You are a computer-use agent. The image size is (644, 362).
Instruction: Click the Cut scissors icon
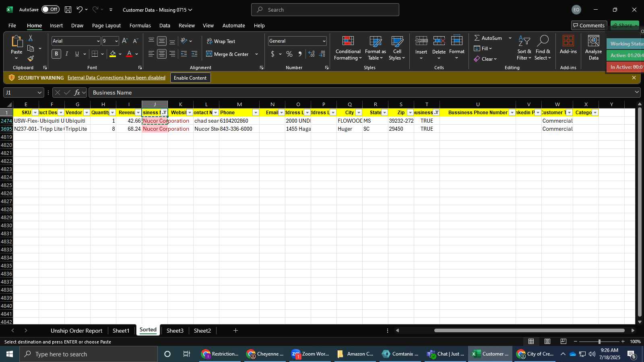pos(31,38)
